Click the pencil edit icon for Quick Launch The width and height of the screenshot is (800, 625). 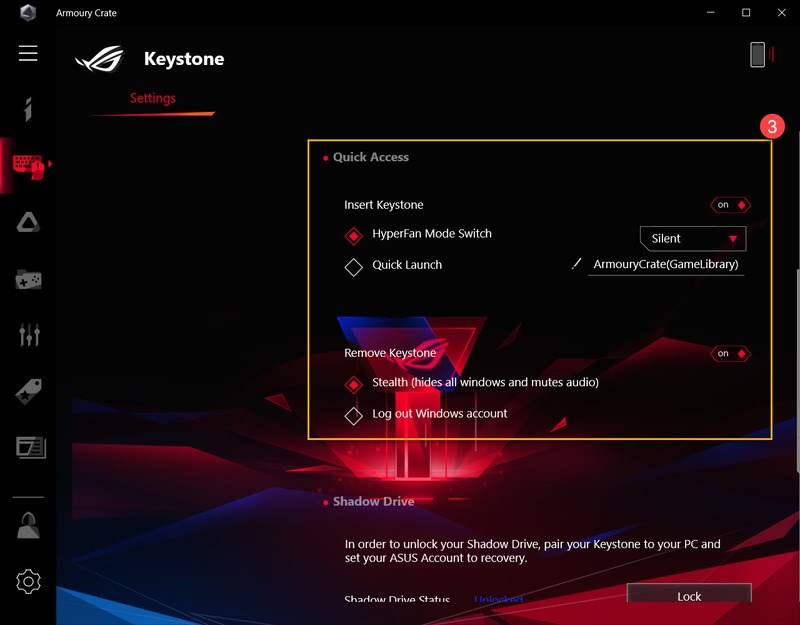tap(576, 264)
